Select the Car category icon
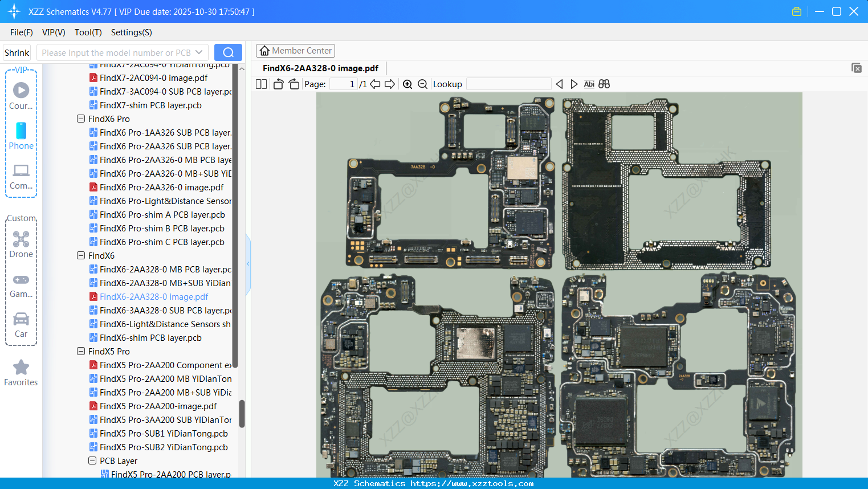Screen dimensions: 868x489 point(21,319)
